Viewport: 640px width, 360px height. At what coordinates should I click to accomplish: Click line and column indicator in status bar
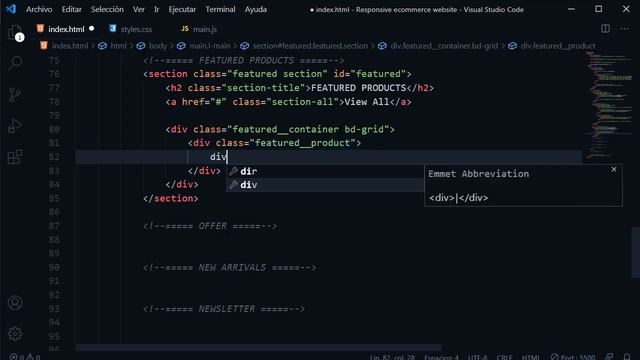click(392, 357)
